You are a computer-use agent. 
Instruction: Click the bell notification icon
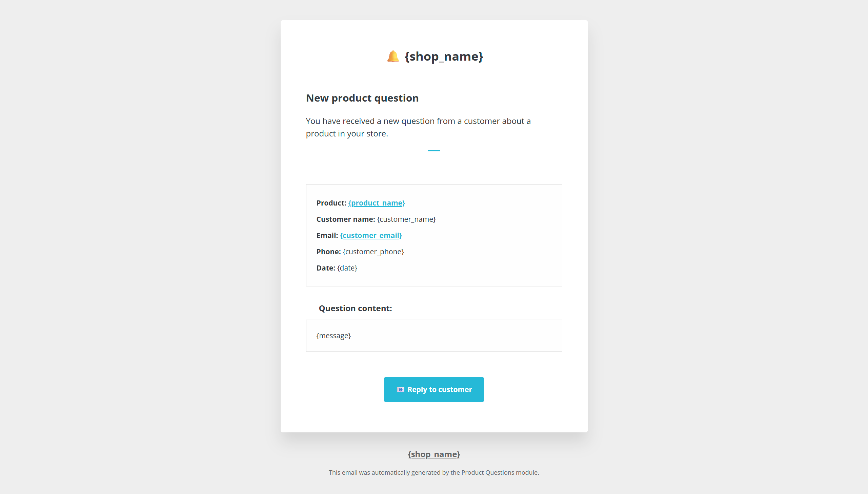[x=392, y=56]
